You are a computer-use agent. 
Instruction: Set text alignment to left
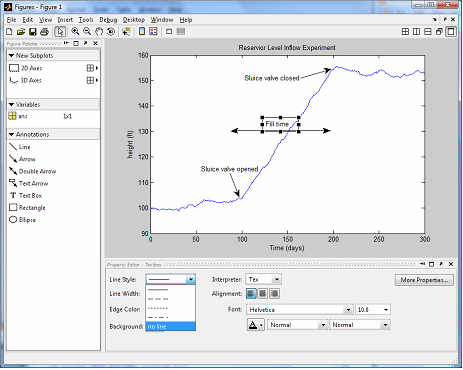[251, 294]
